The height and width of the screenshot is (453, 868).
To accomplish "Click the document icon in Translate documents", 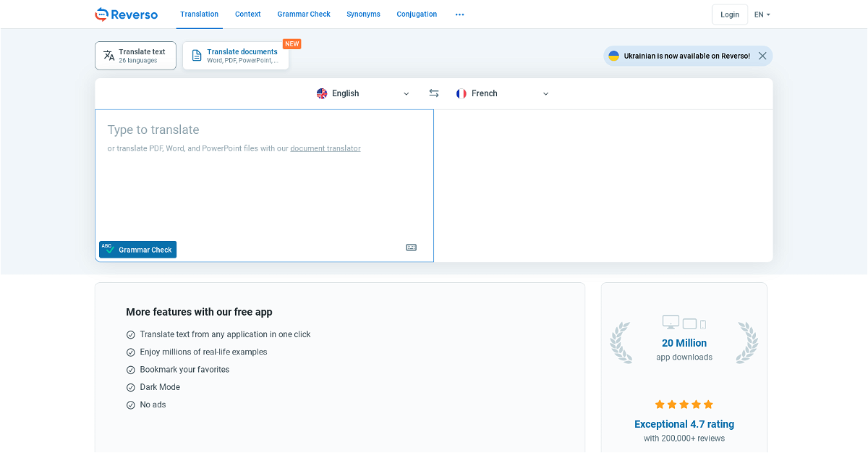I will pos(197,56).
